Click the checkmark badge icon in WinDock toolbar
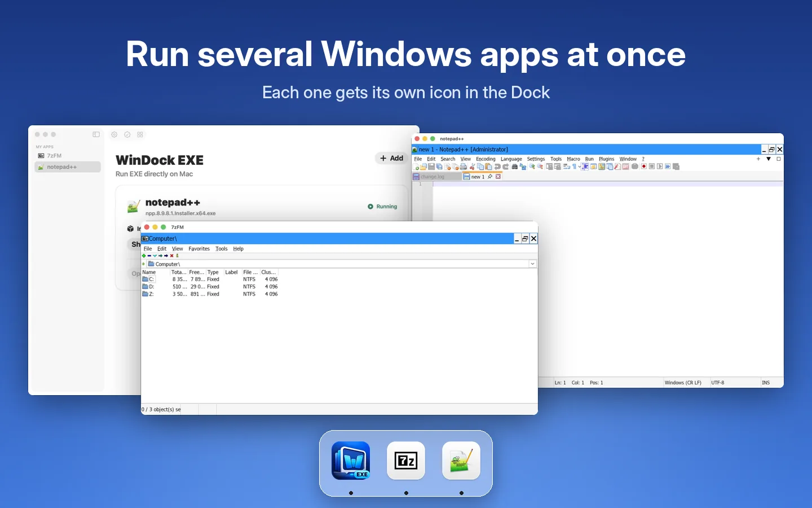812x508 pixels. pyautogui.click(x=127, y=134)
